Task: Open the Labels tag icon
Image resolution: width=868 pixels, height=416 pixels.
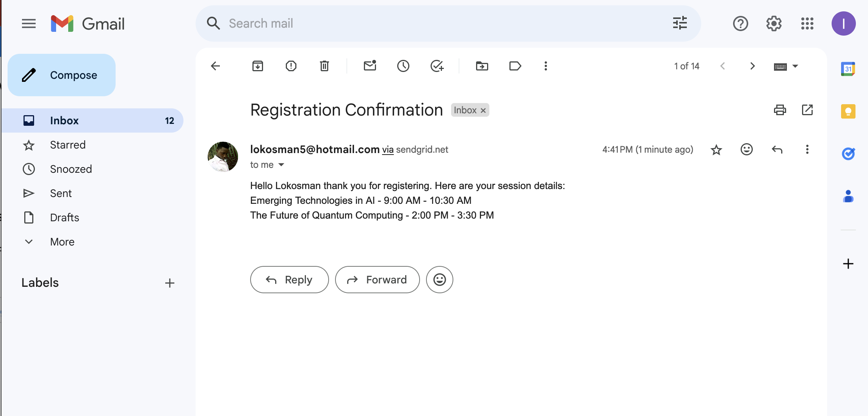Action: coord(515,66)
